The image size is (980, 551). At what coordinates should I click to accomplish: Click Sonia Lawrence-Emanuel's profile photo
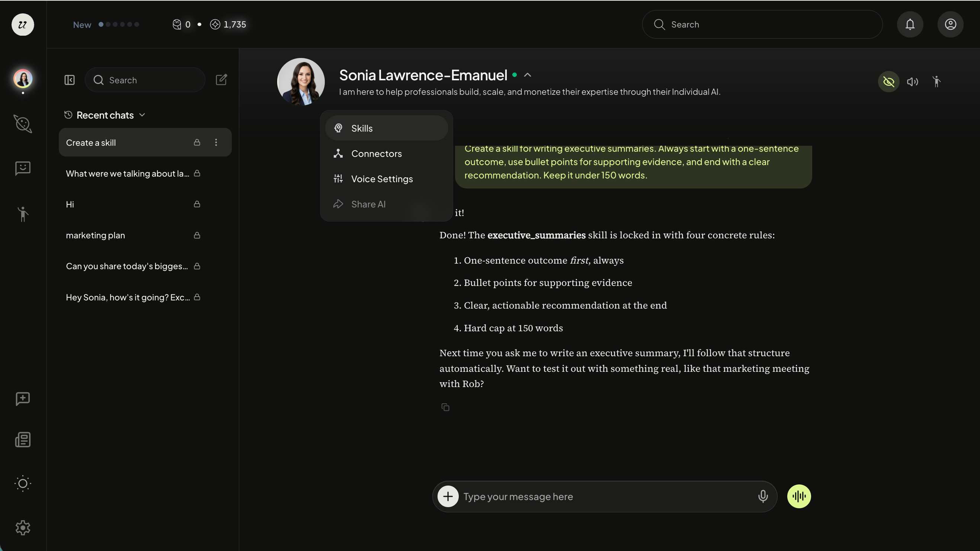[x=301, y=82]
